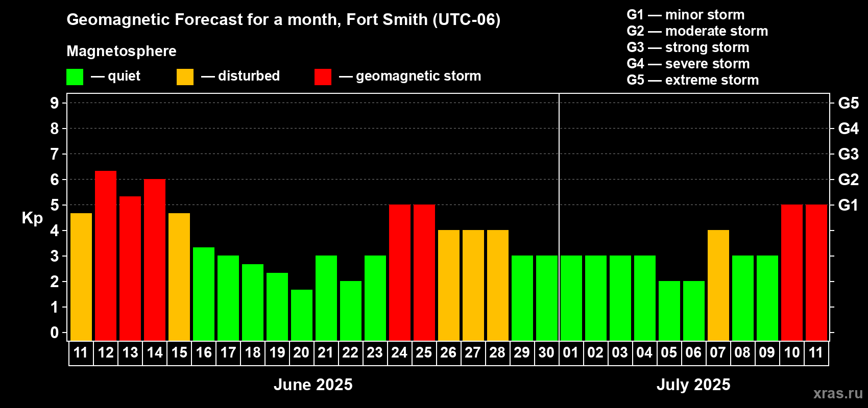Viewport: 868px width, 408px height.
Task: Click the date label '19' on the axis
Action: tap(277, 352)
